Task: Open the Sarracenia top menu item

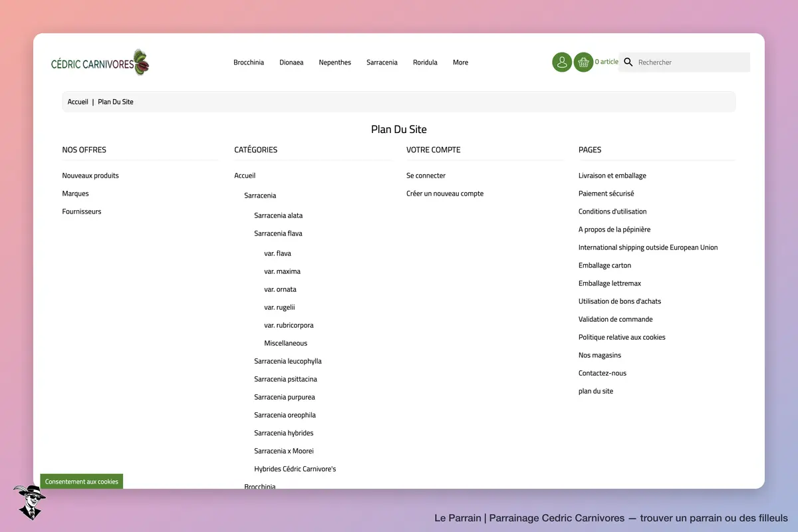Action: pyautogui.click(x=382, y=63)
